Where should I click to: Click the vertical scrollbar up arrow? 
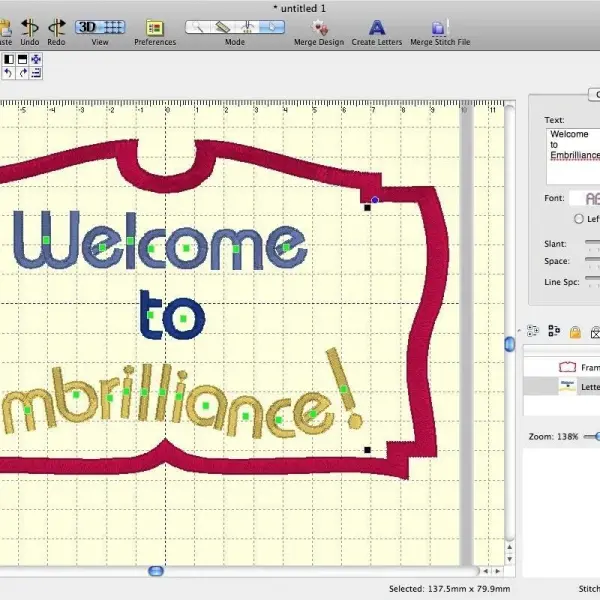pyautogui.click(x=509, y=548)
